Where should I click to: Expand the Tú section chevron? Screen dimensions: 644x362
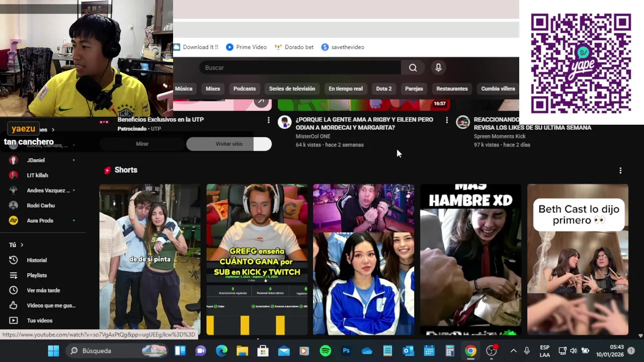22,245
